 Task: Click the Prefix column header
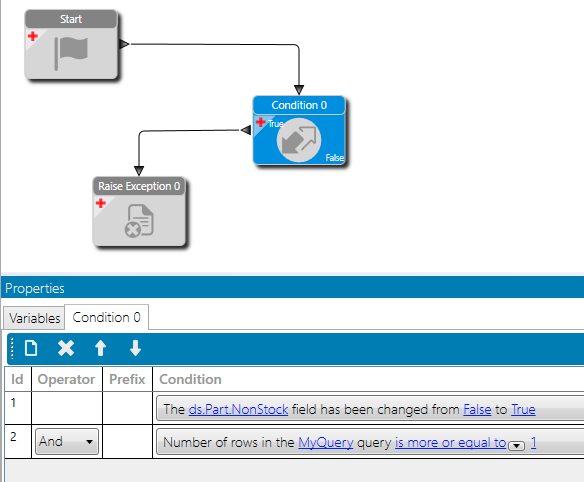(127, 379)
